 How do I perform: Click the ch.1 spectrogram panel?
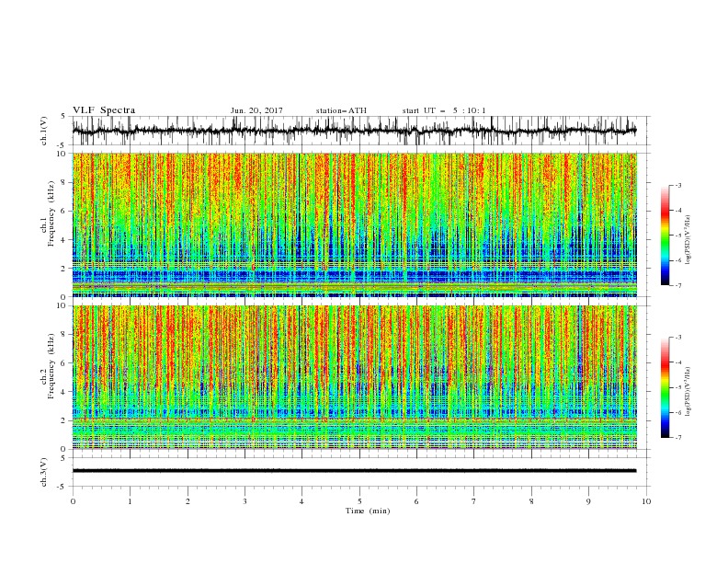354,224
